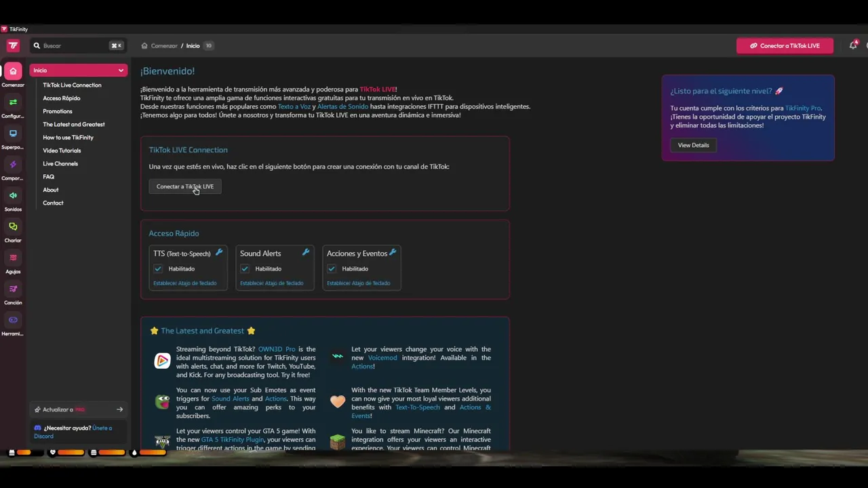Click Inicio breadcrumb
Image resolution: width=868 pixels, height=488 pixels.
(193, 45)
